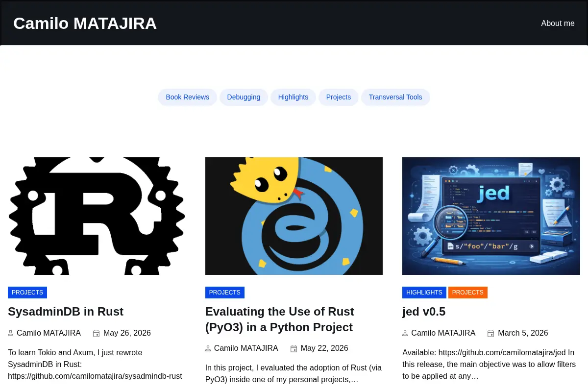Click author name under PyO3 post
Screen dimensions: 588x392
pos(246,348)
